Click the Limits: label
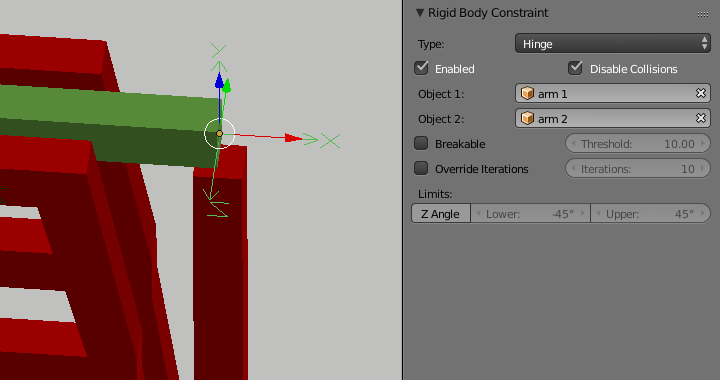The height and width of the screenshot is (380, 720). 435,194
